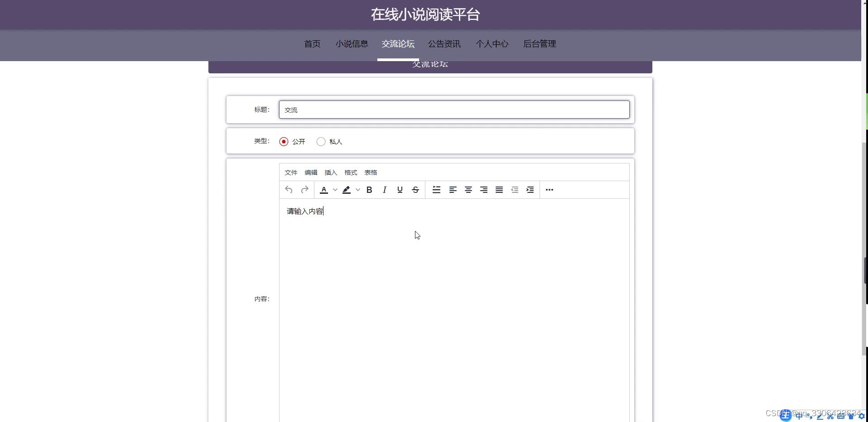Image resolution: width=868 pixels, height=422 pixels.
Task: Click into the content editor text area
Action: 454,310
